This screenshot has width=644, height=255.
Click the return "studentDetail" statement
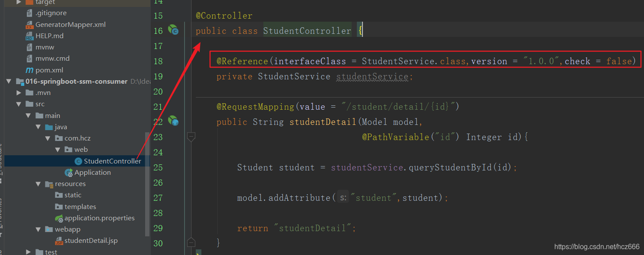click(x=296, y=228)
